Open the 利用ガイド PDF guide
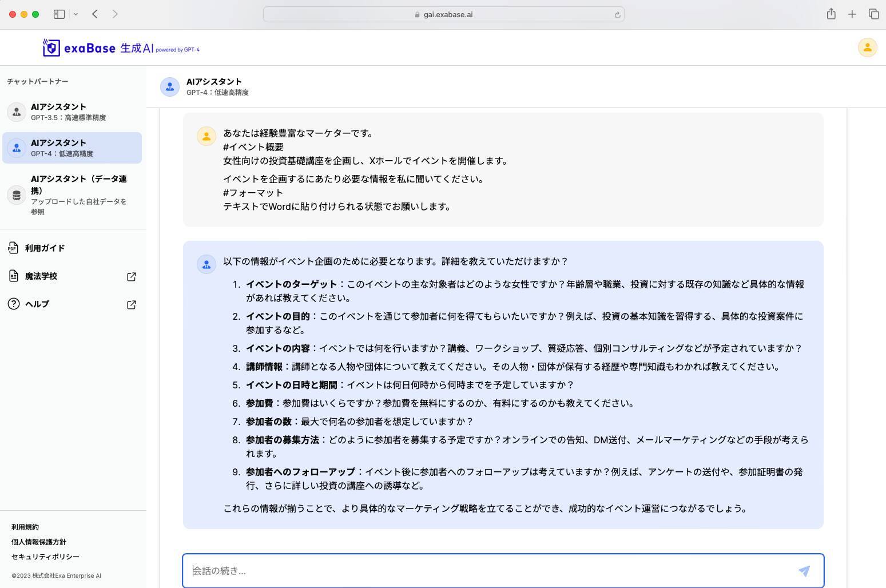The image size is (886, 588). (45, 248)
